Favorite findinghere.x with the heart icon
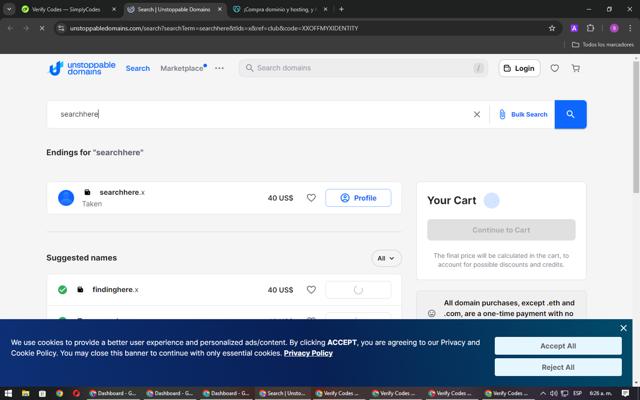The height and width of the screenshot is (400, 640). coord(311,290)
